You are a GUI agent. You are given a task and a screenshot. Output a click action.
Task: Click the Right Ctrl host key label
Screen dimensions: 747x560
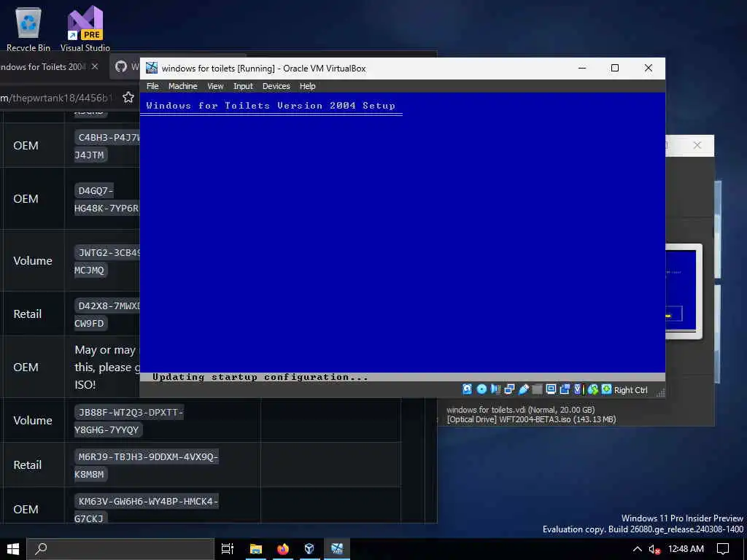[x=630, y=390]
